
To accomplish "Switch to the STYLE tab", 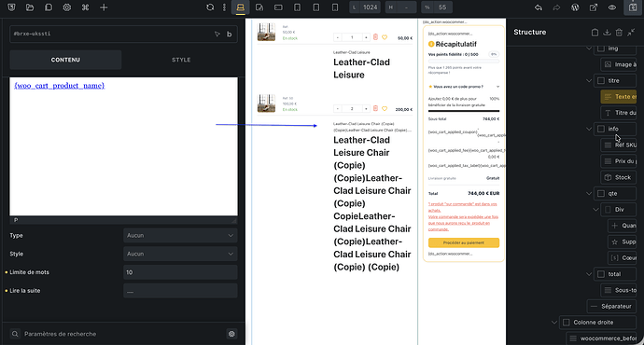I will 181,60.
